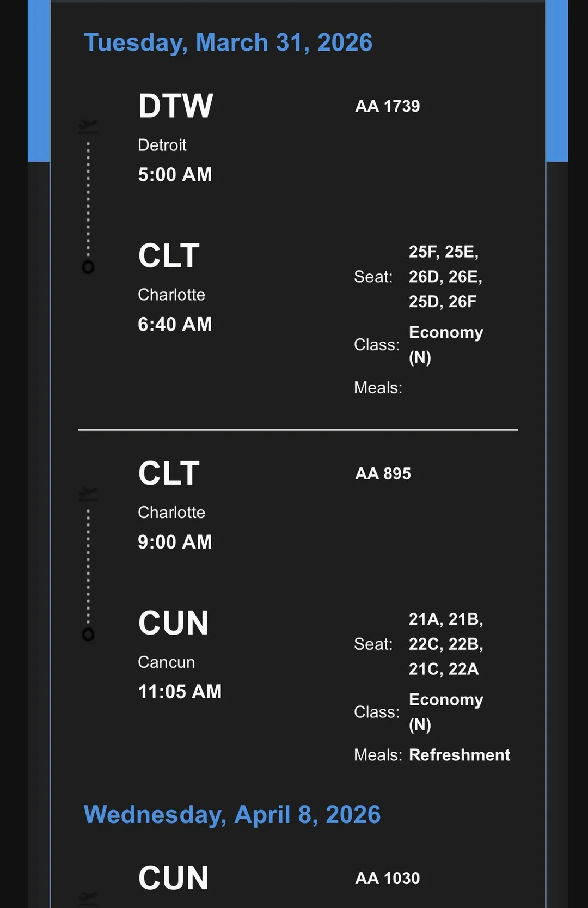
Task: Click the arrival circle marker beside Cancun CUN
Action: click(88, 634)
